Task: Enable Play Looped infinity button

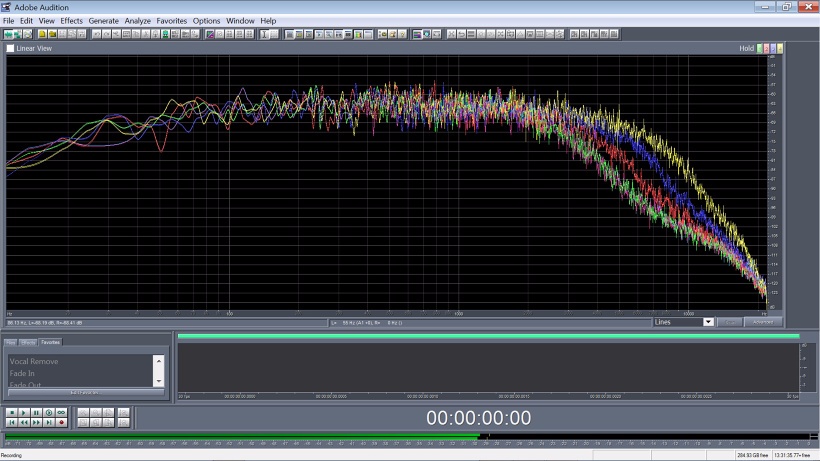Action: pos(61,412)
